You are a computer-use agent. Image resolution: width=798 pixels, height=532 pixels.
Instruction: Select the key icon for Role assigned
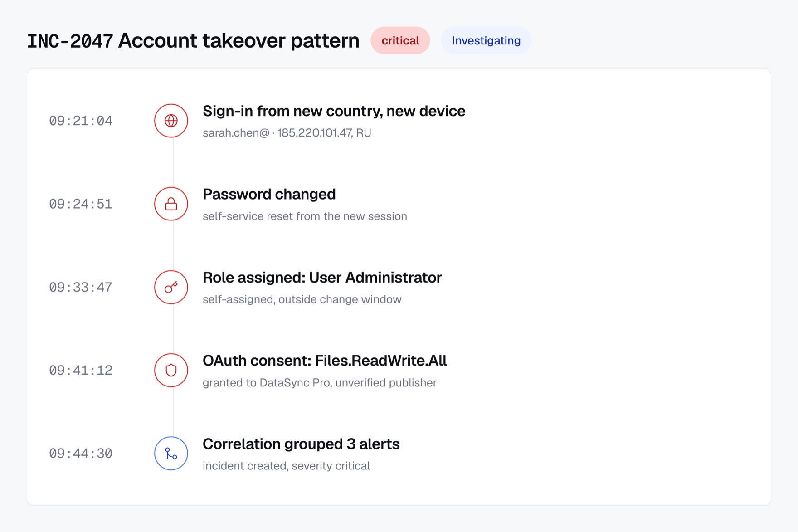tap(171, 287)
